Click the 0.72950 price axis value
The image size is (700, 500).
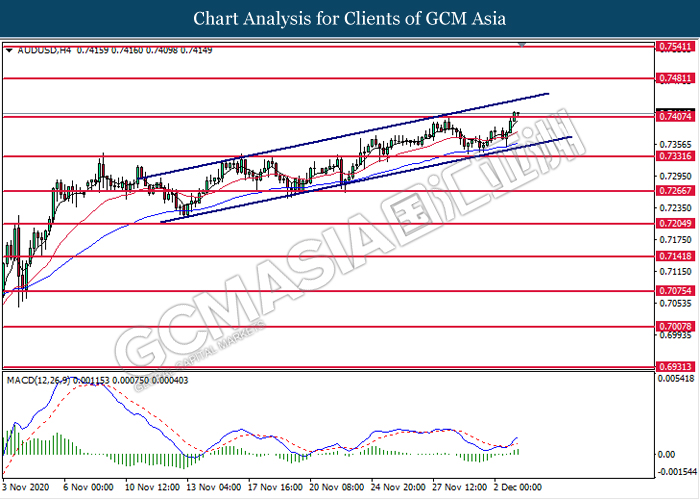[x=675, y=176]
